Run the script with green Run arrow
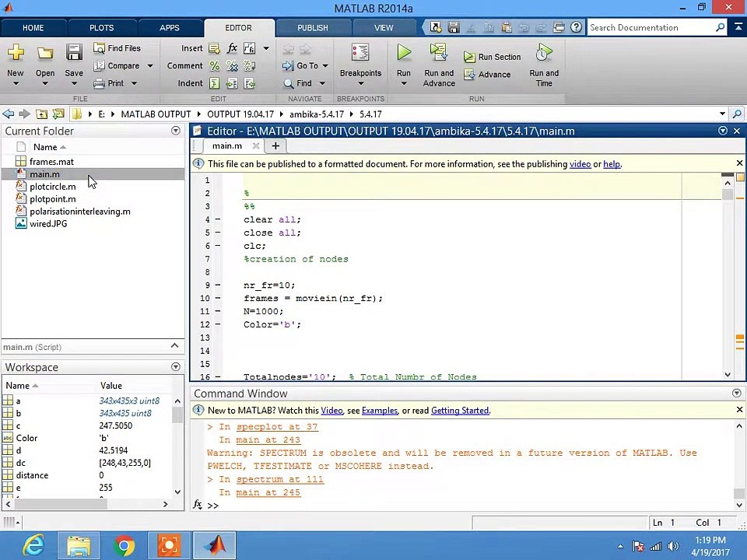Viewport: 747px width, 560px height. pyautogui.click(x=404, y=52)
